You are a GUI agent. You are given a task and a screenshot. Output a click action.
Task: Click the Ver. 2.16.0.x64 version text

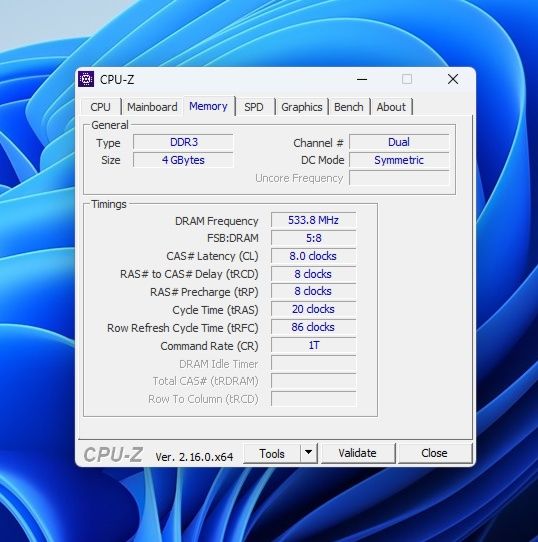194,457
